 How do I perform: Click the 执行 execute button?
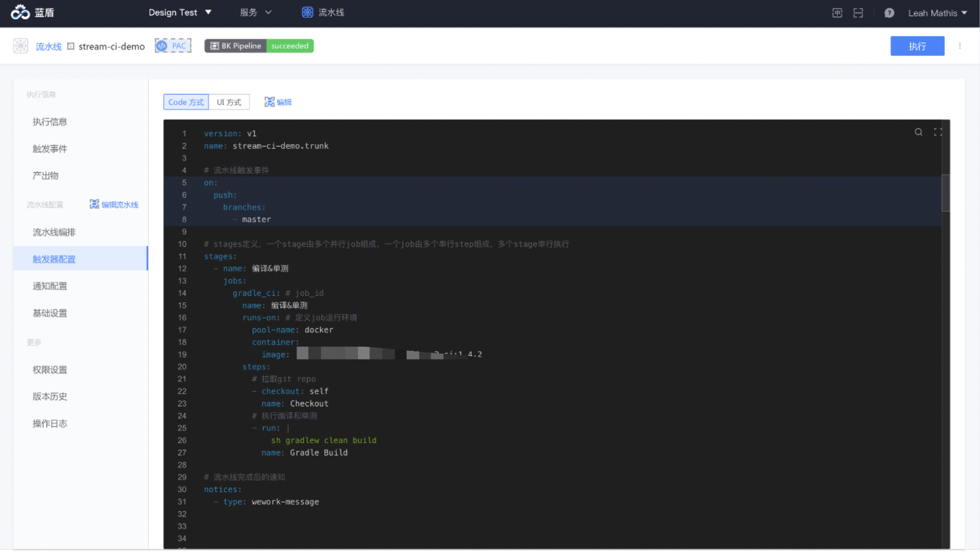coord(917,46)
